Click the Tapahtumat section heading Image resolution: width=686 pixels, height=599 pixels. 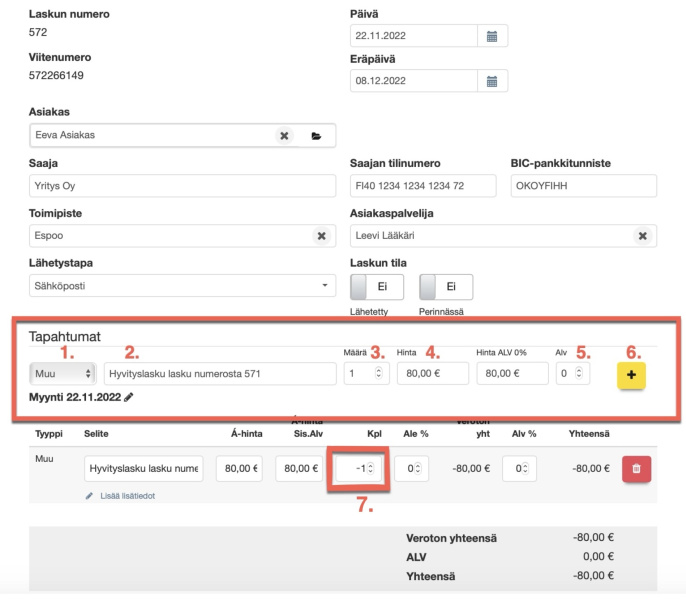point(65,336)
